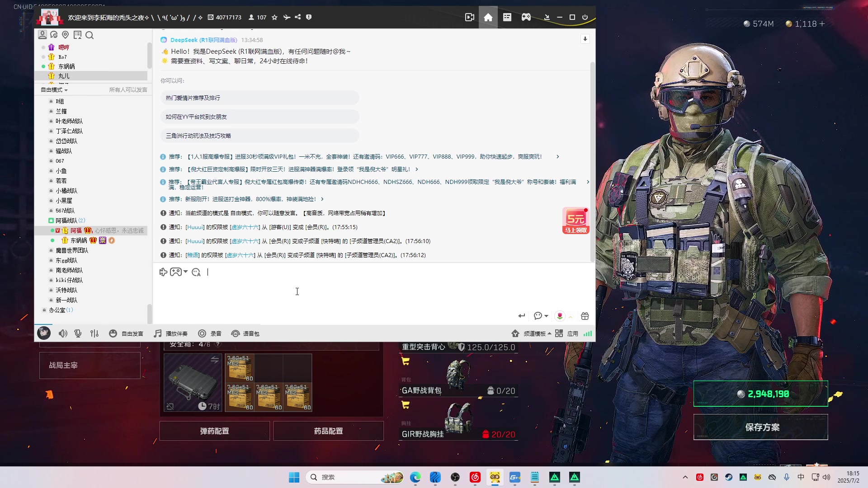This screenshot has height=488, width=868.
Task: Toggle the microphone in the bottom bar
Action: click(78, 333)
